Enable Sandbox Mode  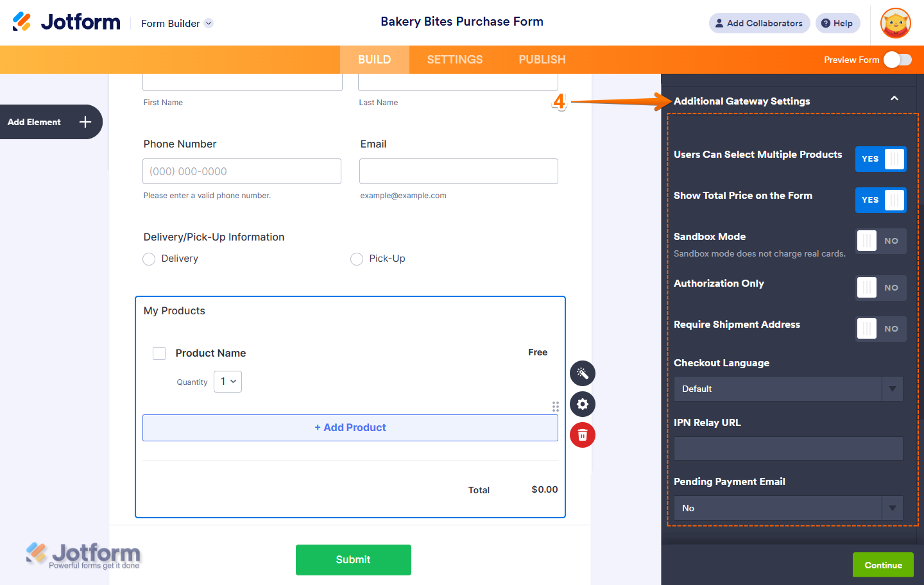(880, 241)
